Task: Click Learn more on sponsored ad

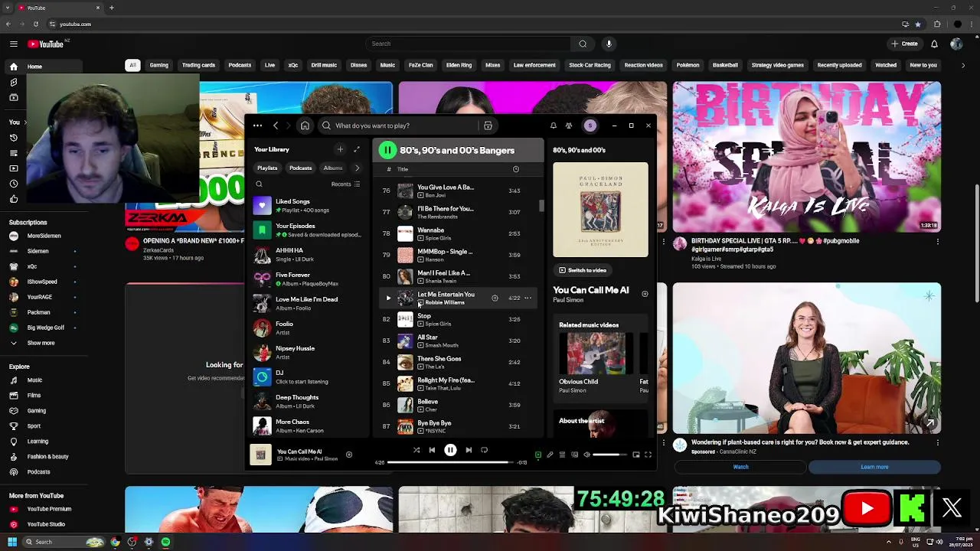Action: (x=874, y=467)
